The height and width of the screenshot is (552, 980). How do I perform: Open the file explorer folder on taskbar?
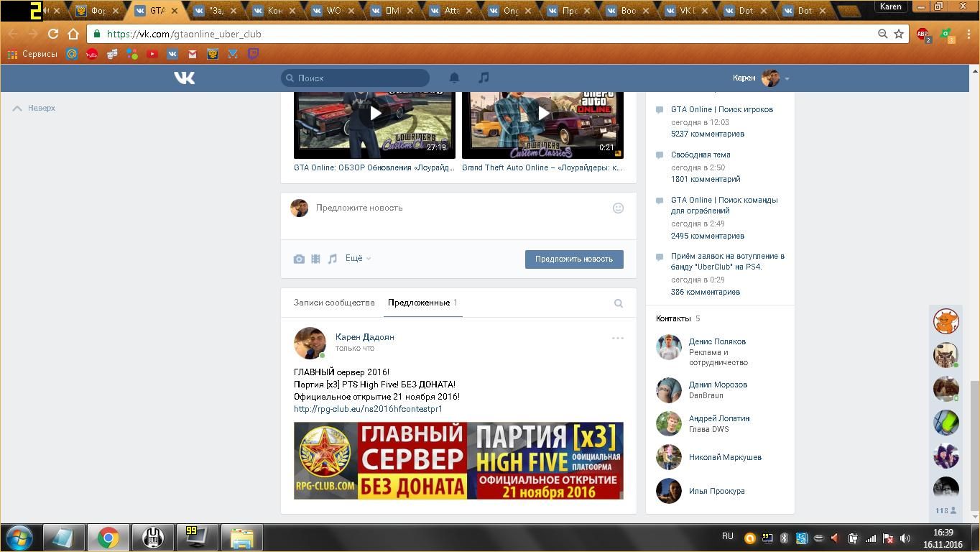coord(241,538)
